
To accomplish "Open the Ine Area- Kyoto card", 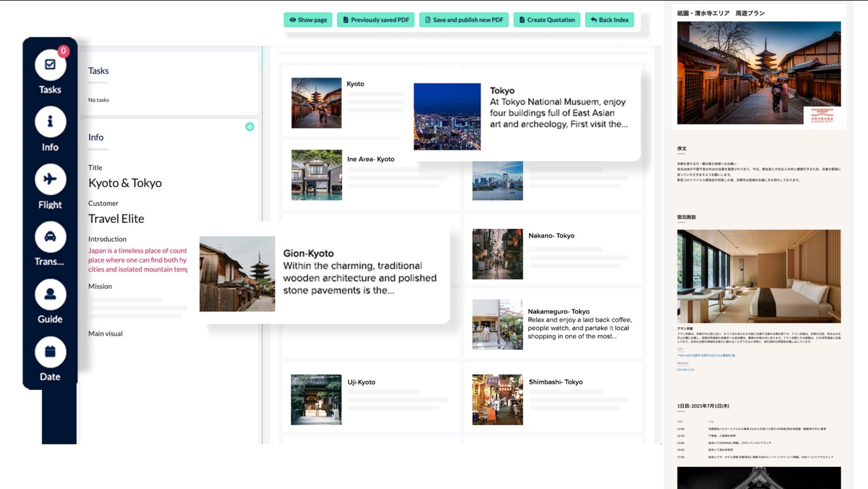I will coord(370,159).
